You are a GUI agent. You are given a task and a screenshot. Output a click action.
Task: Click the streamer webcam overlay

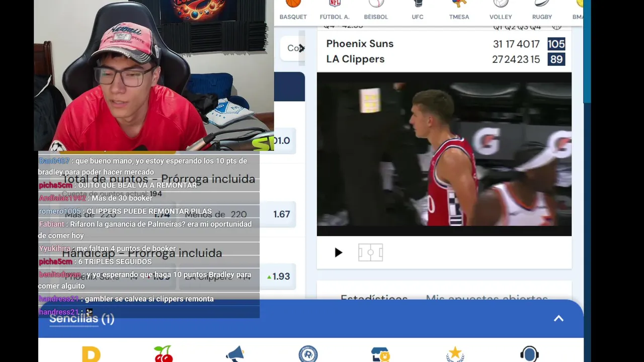pyautogui.click(x=154, y=75)
